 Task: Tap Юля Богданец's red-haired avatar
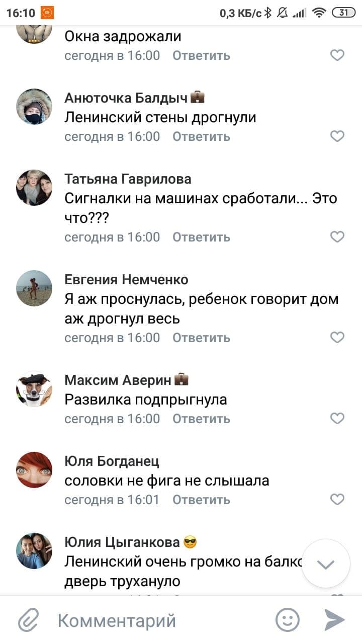click(x=34, y=470)
